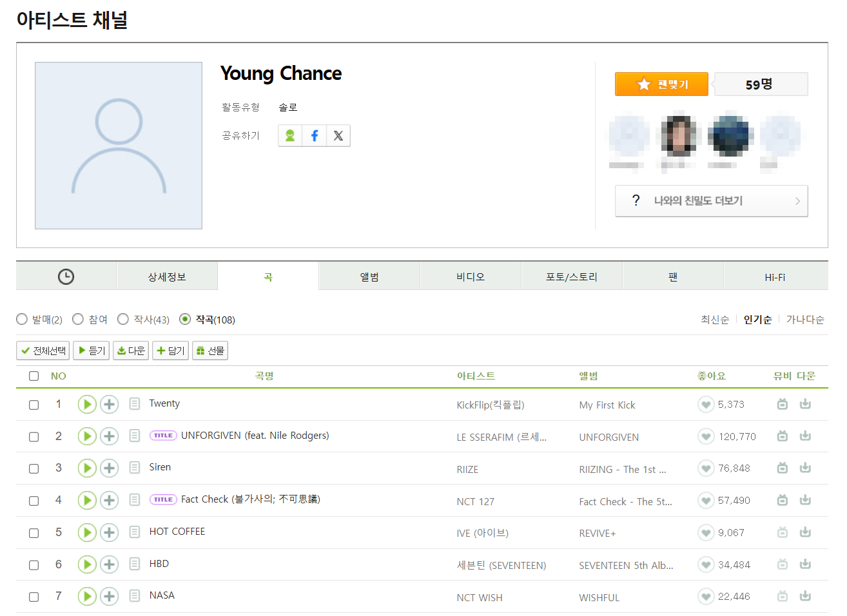The width and height of the screenshot is (847, 616).
Task: Open the KickFlip artist link
Action: 491,405
